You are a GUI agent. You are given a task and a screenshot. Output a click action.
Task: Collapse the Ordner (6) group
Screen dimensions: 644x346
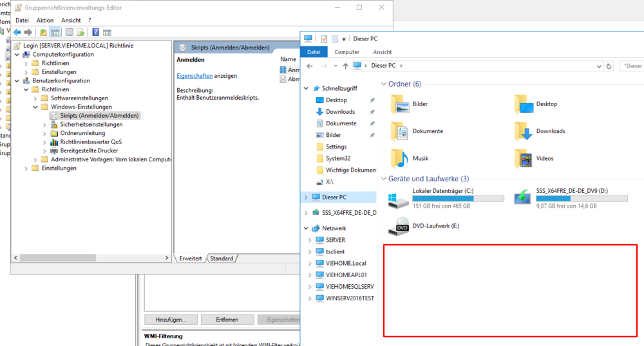coord(384,84)
